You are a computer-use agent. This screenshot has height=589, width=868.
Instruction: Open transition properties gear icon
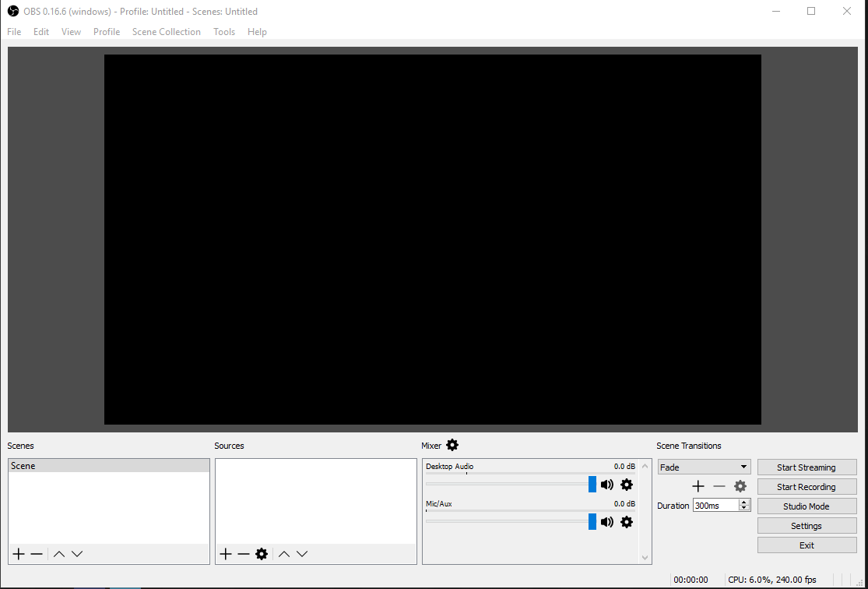click(740, 486)
